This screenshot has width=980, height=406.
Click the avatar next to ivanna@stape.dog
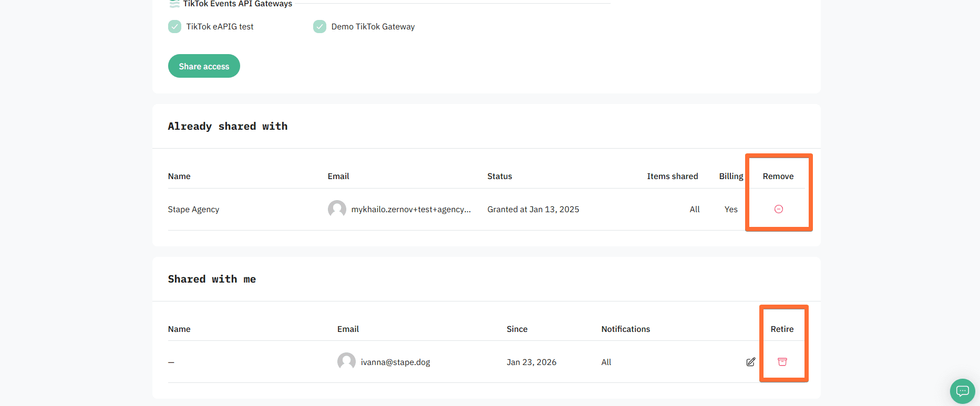(x=346, y=362)
